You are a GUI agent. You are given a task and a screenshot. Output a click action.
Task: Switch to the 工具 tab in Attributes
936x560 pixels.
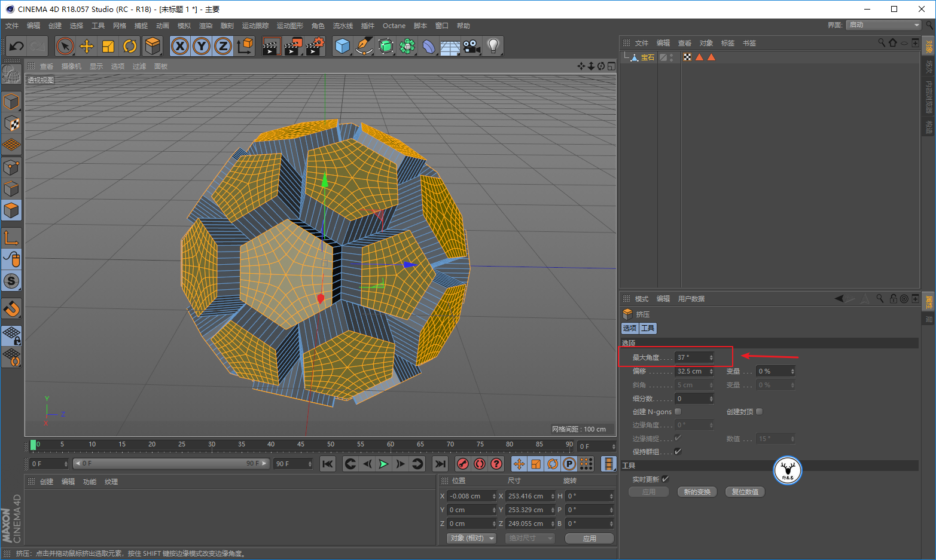[648, 328]
